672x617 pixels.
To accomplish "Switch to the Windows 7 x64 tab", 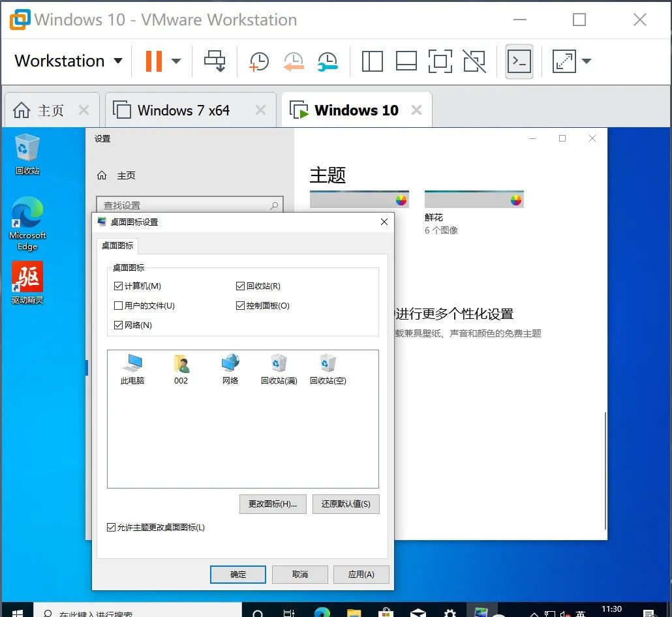I will 183,110.
